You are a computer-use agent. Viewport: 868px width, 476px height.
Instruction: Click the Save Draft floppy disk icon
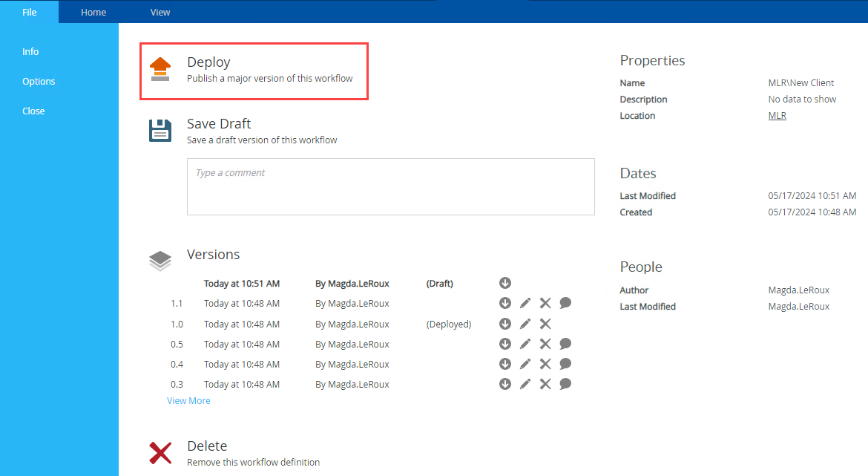[160, 130]
